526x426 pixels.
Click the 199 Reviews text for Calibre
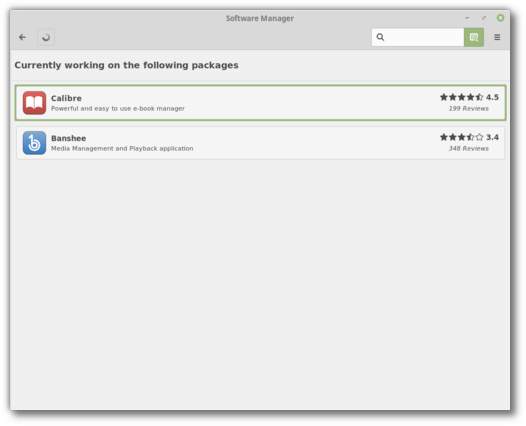pyautogui.click(x=469, y=108)
